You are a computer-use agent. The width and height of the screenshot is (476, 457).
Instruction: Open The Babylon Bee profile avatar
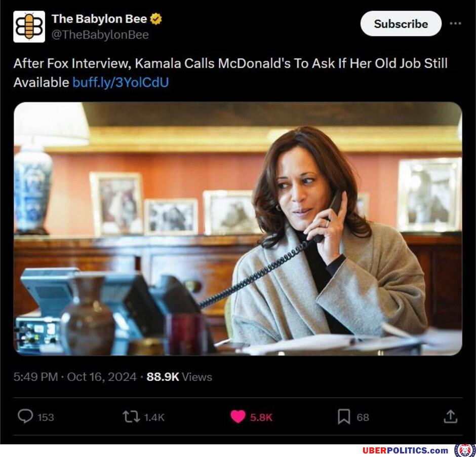(x=29, y=26)
